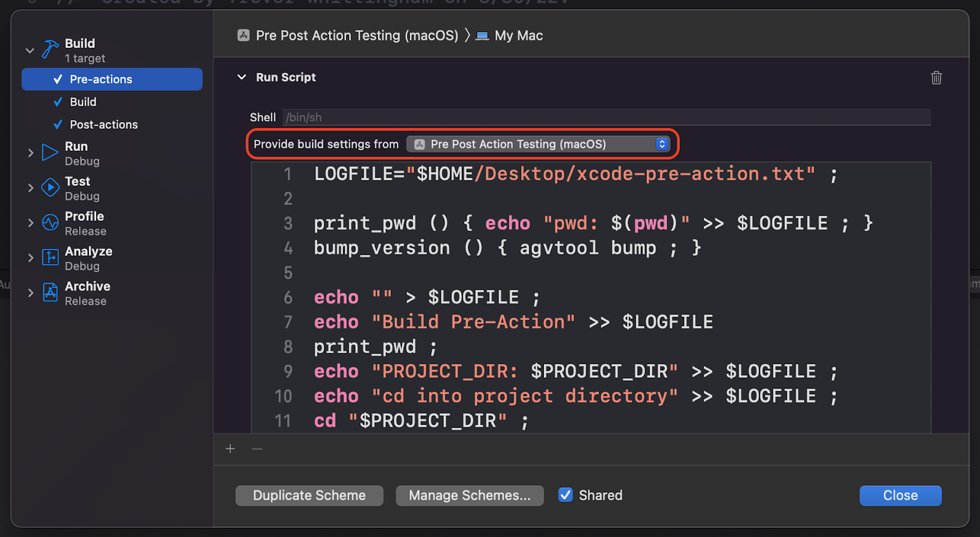
Task: Select the Analyze Debug scheme action
Action: [88, 258]
